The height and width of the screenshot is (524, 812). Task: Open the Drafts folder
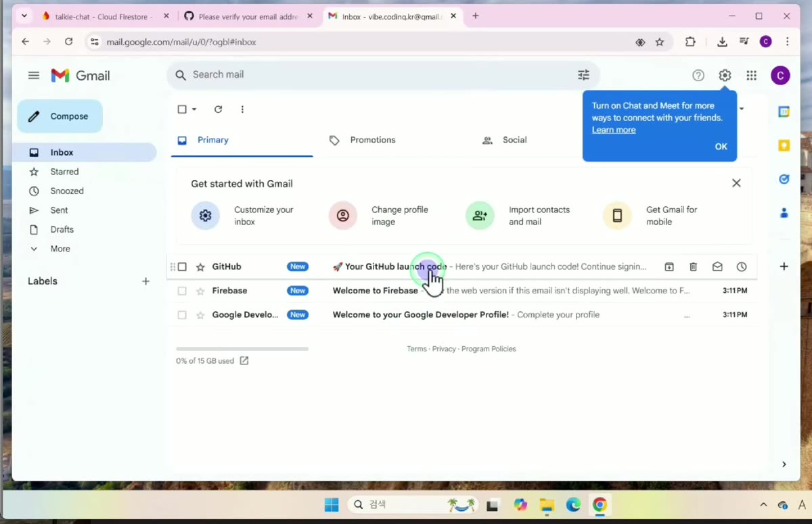pos(62,230)
